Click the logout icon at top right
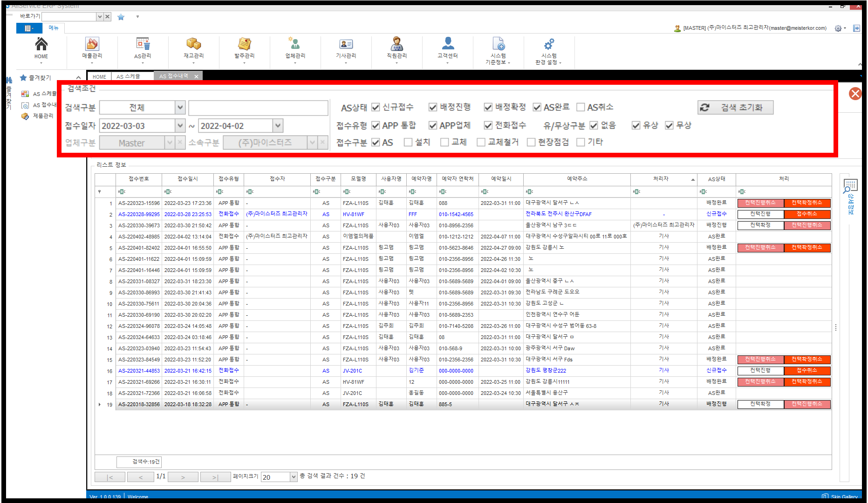The image size is (868, 503). coord(856,28)
